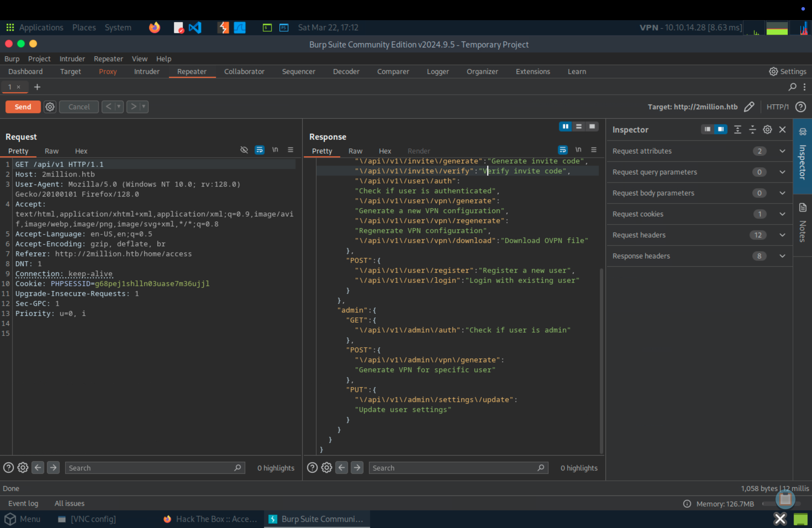Switch to Hack The Box Firefox taskbar window
812x528 pixels.
coord(210,519)
